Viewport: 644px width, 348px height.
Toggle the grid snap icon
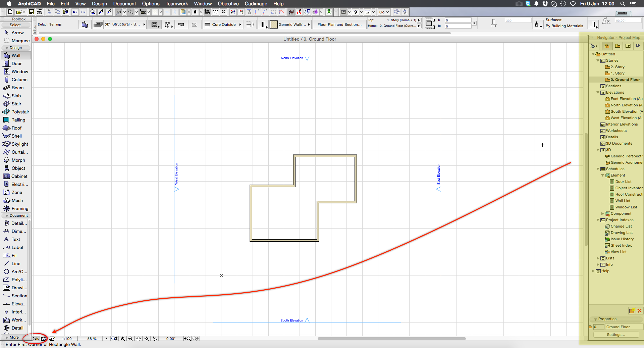155,12
